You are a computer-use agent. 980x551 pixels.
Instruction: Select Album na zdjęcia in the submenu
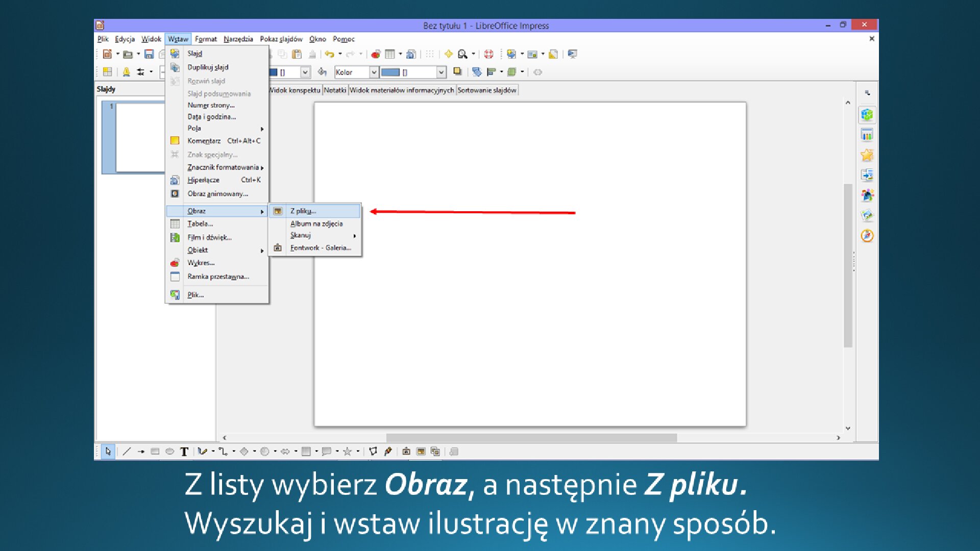coord(316,223)
